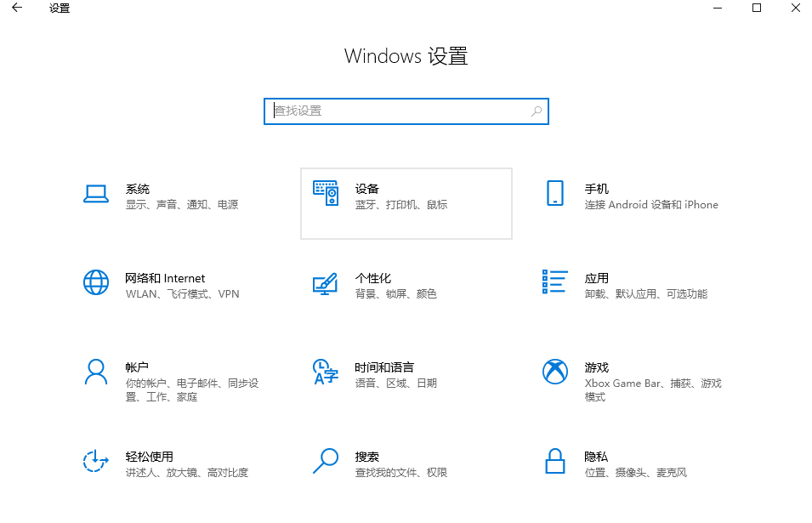Click the magnifier inside the search box
Screen dimensions: 812x523
537,111
